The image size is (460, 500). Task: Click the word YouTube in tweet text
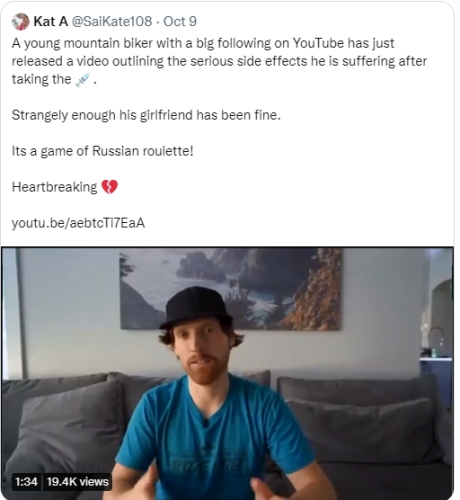point(318,43)
